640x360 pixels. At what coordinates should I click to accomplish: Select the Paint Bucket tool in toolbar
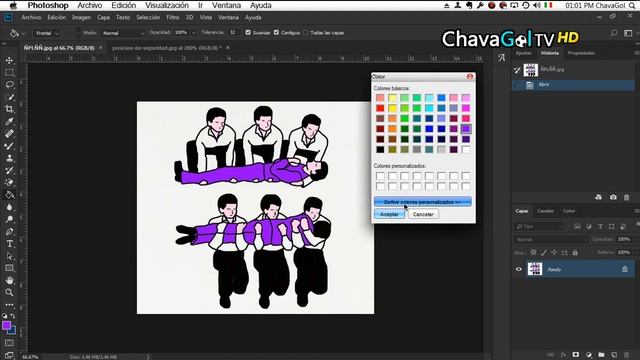pyautogui.click(x=9, y=195)
